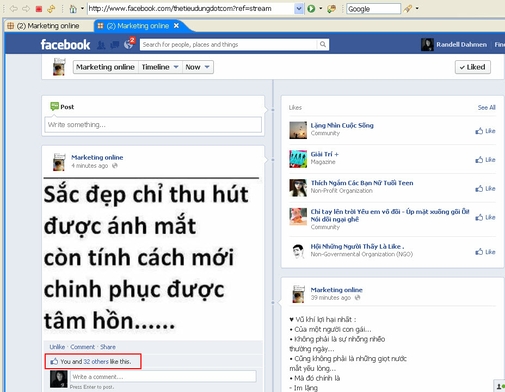Click the Unlike link
505x392 pixels.
click(57, 347)
